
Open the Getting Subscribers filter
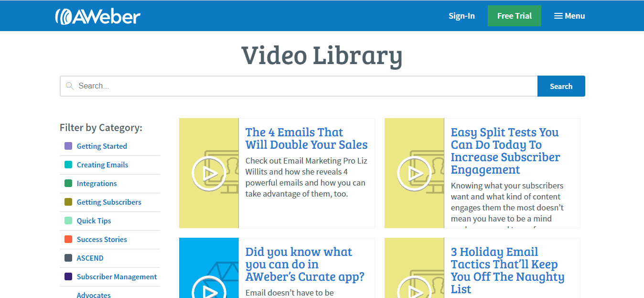(x=109, y=202)
